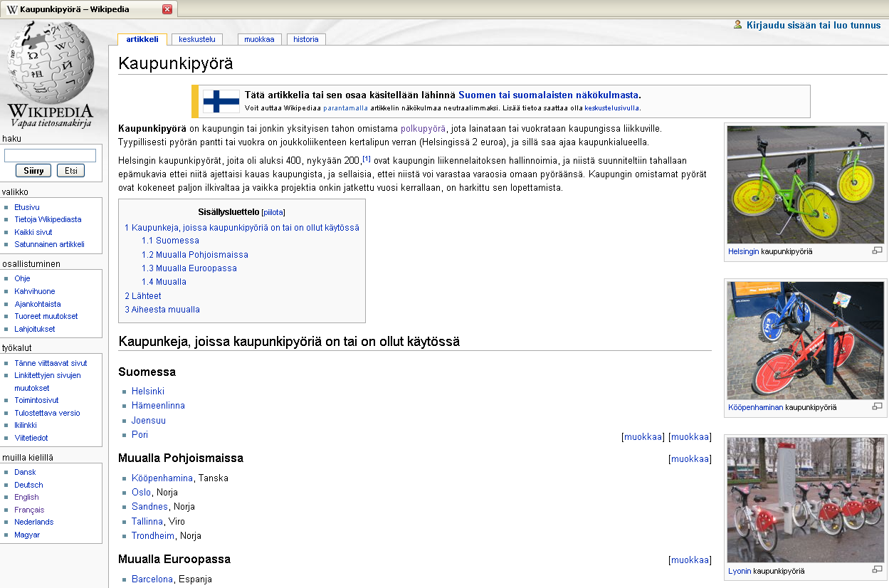This screenshot has height=588, width=889.
Task: Close the Kaupunkipyörä browser tab
Action: (x=167, y=9)
